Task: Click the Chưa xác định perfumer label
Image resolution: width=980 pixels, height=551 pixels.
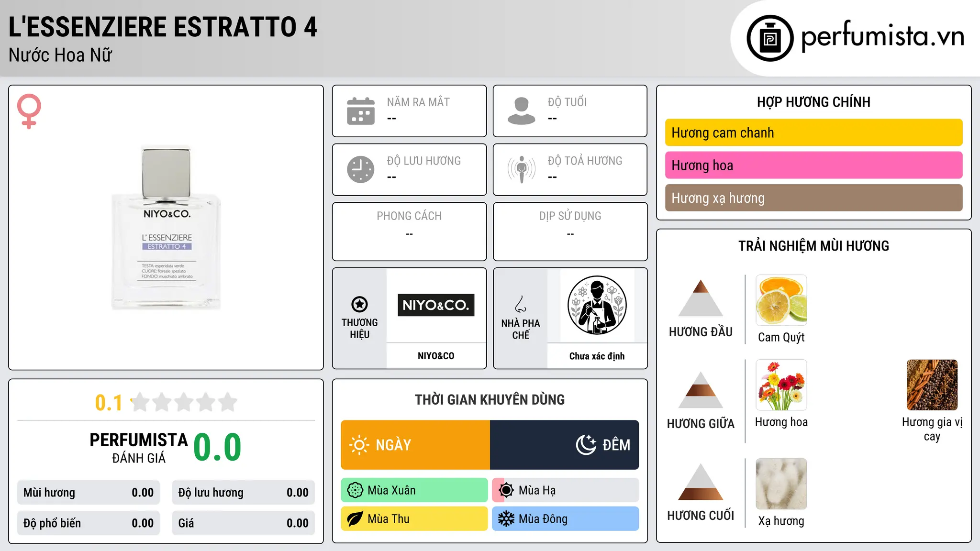Action: [597, 356]
